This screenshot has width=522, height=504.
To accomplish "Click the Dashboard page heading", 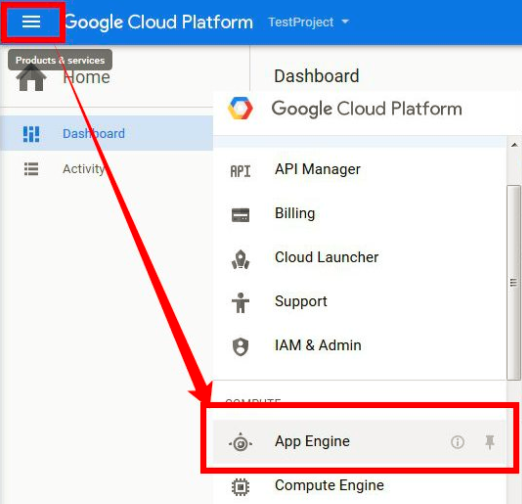I will pos(317,76).
